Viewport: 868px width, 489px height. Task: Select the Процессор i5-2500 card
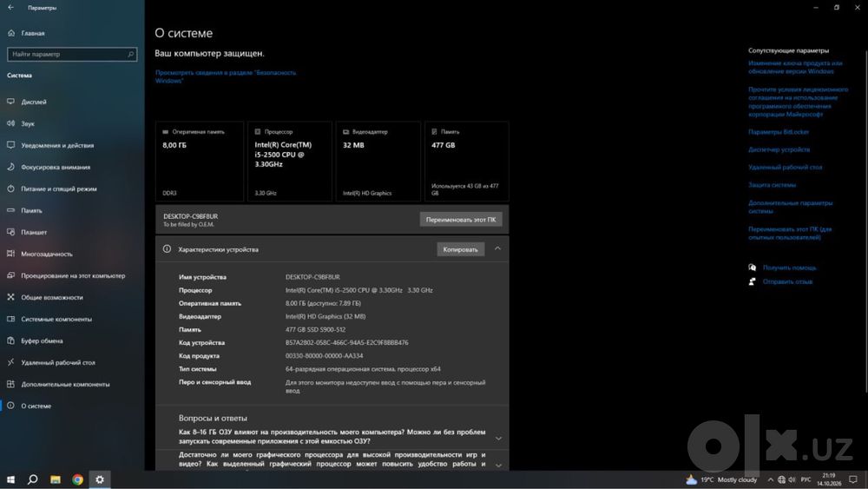(x=290, y=162)
